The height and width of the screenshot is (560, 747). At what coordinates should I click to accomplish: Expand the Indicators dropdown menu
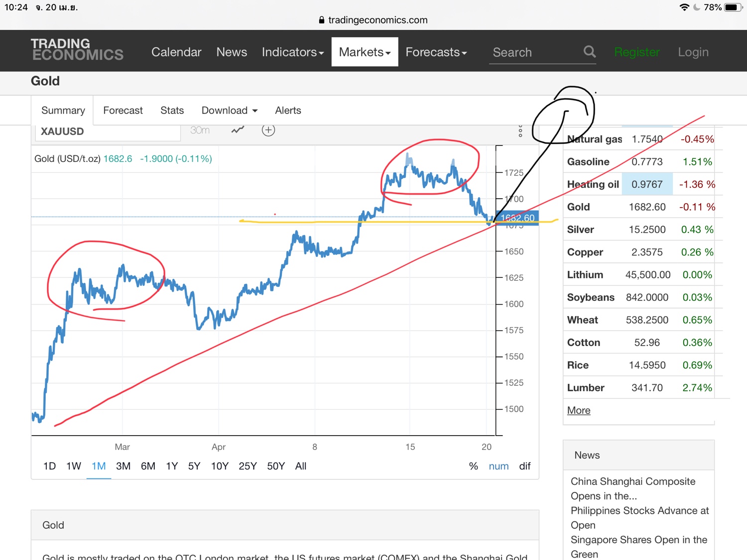tap(293, 52)
